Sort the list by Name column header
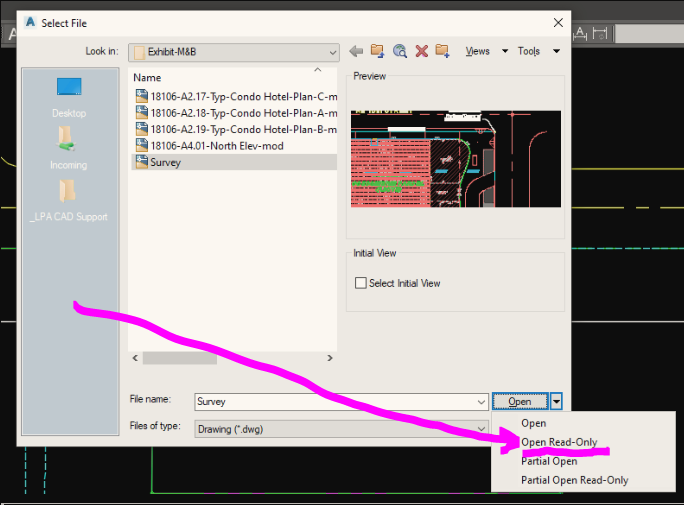 [x=147, y=78]
